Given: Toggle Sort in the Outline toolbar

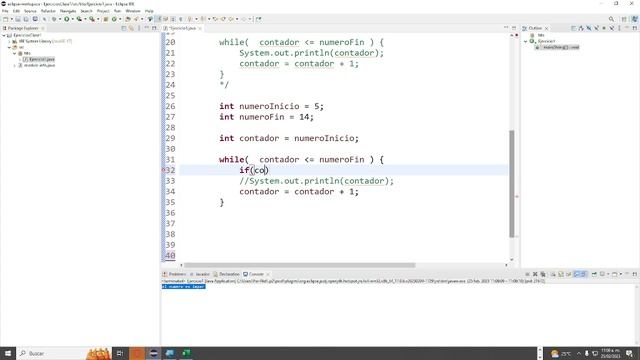Looking at the screenshot, I should pyautogui.click(x=581, y=28).
